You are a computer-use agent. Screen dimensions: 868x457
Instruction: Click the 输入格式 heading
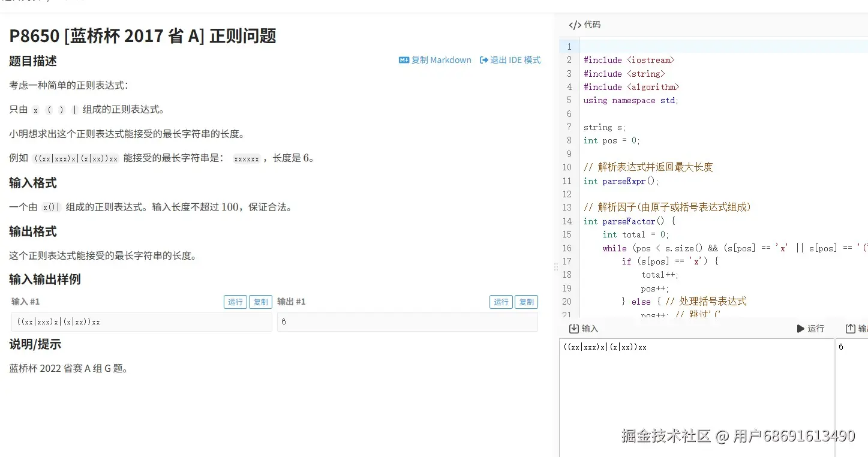click(33, 183)
